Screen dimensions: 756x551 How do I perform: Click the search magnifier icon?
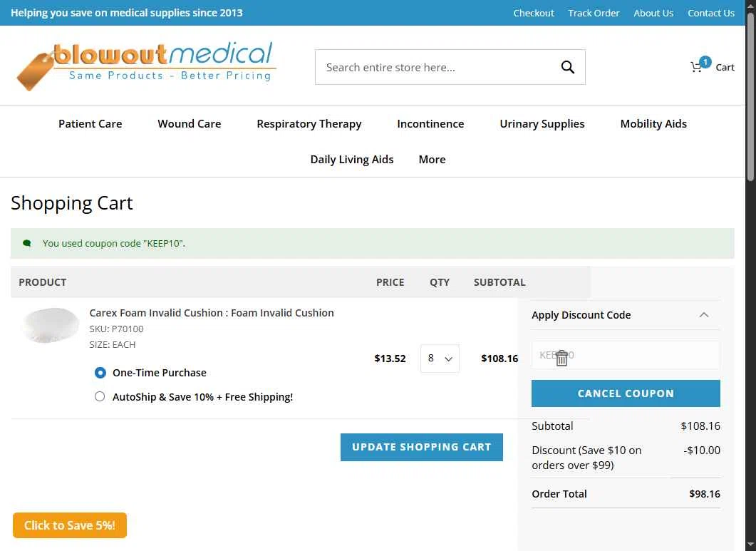(567, 67)
